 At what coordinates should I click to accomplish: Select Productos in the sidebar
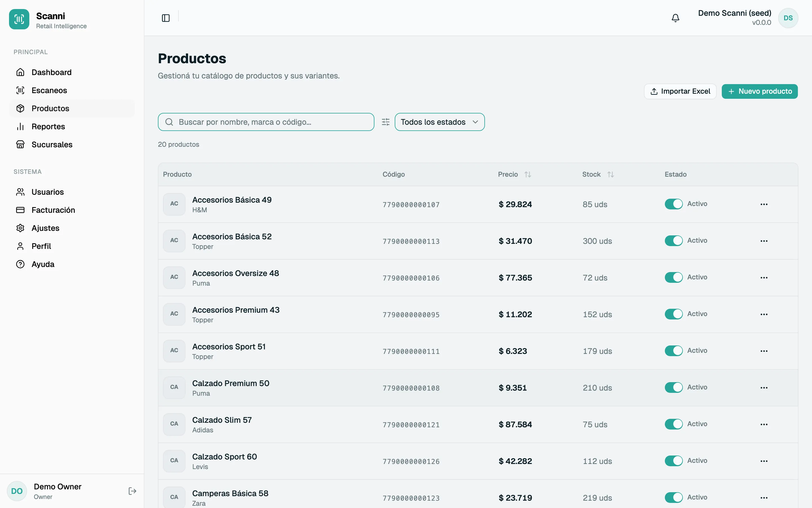(72, 109)
